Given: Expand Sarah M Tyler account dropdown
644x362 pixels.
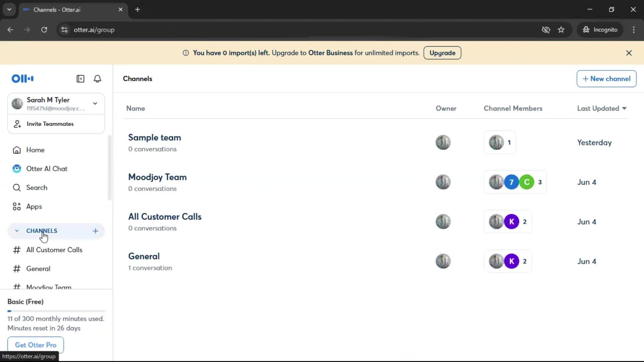Looking at the screenshot, I should [x=95, y=104].
